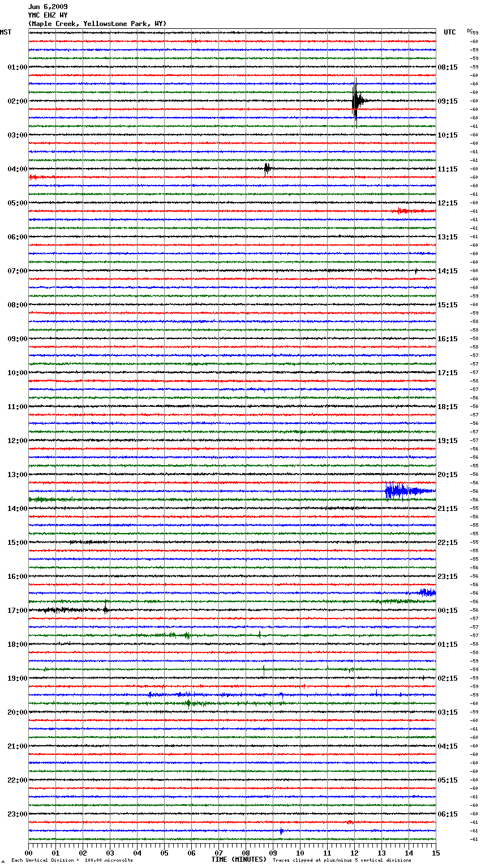Select the 22:00 MST time label
Screen dimensions: 481x868
tap(18, 780)
